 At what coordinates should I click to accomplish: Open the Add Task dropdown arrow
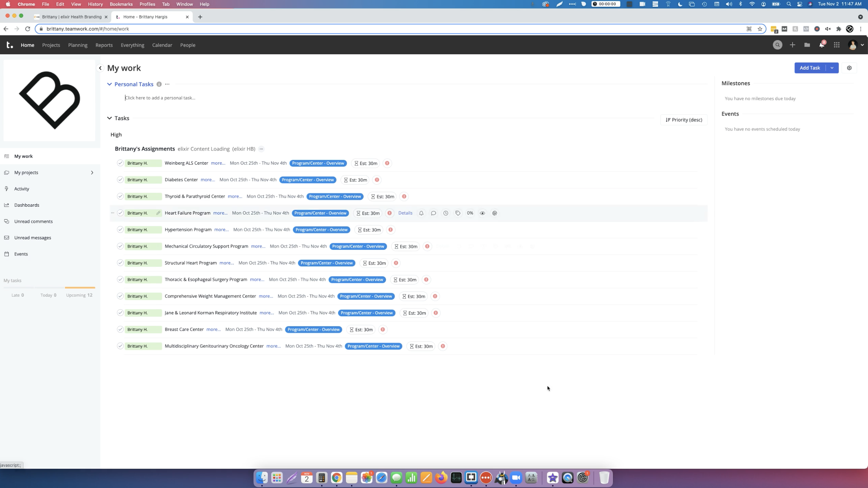pyautogui.click(x=832, y=68)
